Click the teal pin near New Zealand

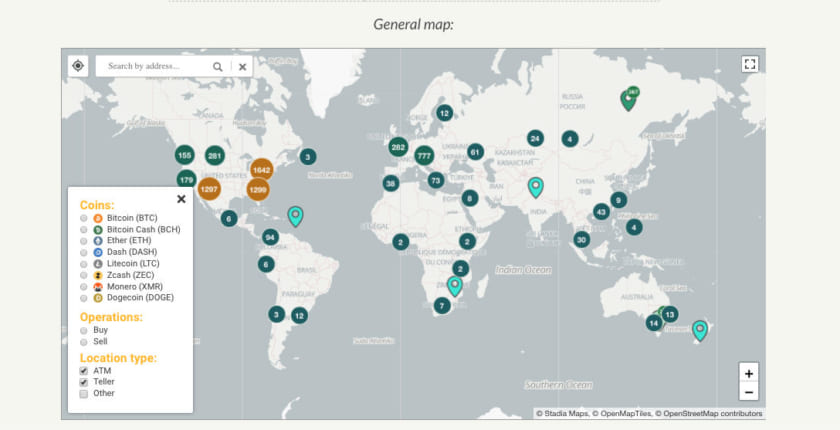pyautogui.click(x=700, y=330)
